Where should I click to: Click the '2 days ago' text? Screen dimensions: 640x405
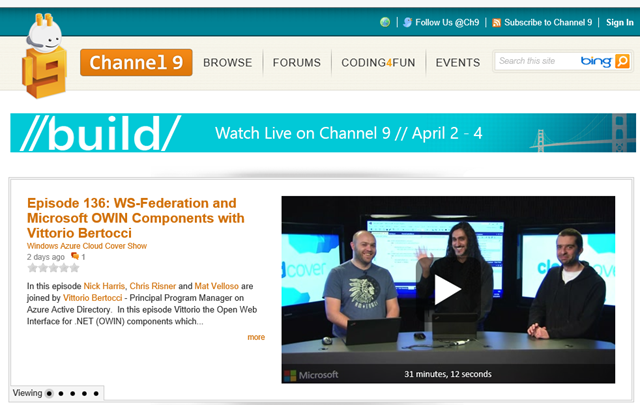click(46, 257)
